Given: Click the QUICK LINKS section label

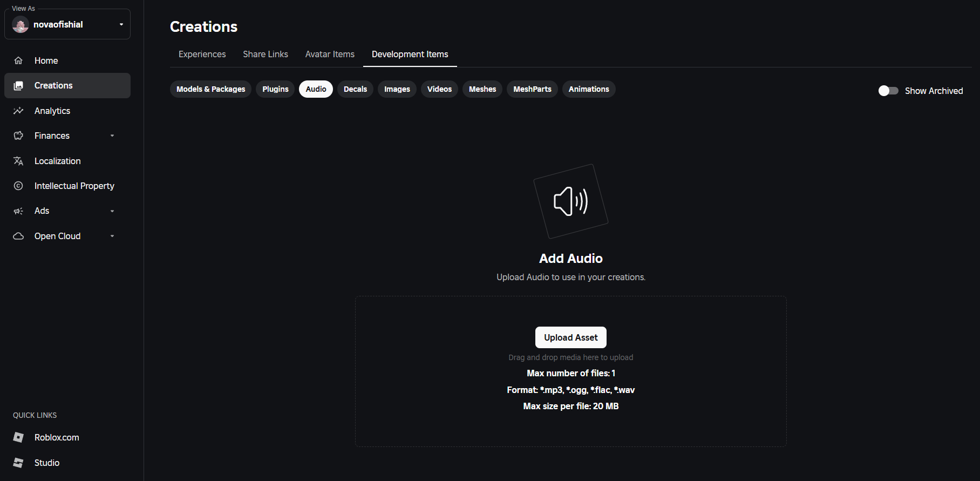Looking at the screenshot, I should (x=35, y=415).
